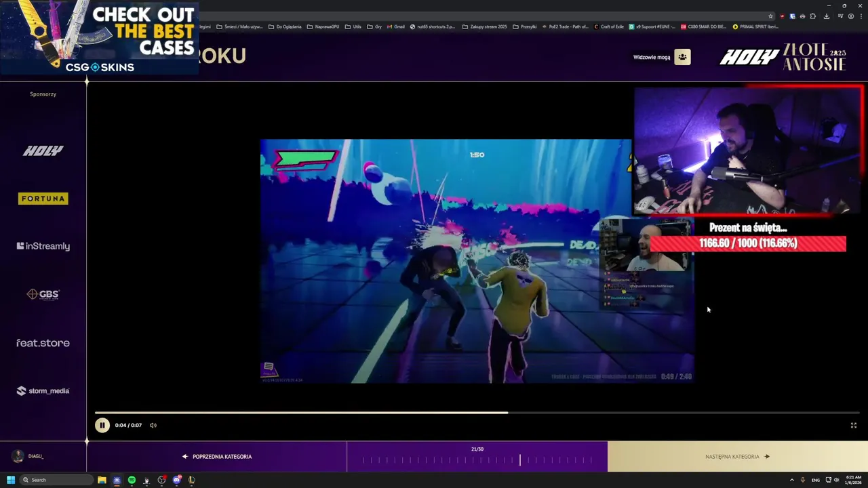The height and width of the screenshot is (488, 868).
Task: Select the highlighted marker on the 21/30 timeline
Action: tap(520, 460)
